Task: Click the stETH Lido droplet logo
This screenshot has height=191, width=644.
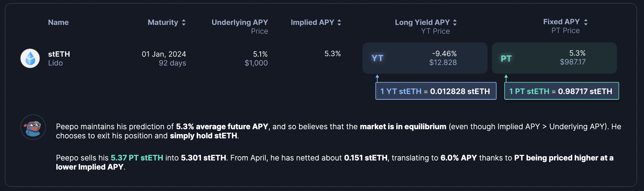Action: (30, 58)
